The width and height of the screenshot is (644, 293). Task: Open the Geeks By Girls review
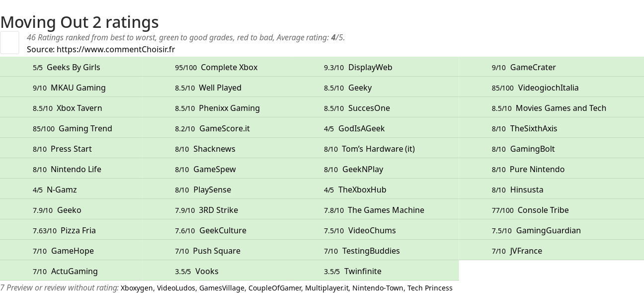[73, 67]
